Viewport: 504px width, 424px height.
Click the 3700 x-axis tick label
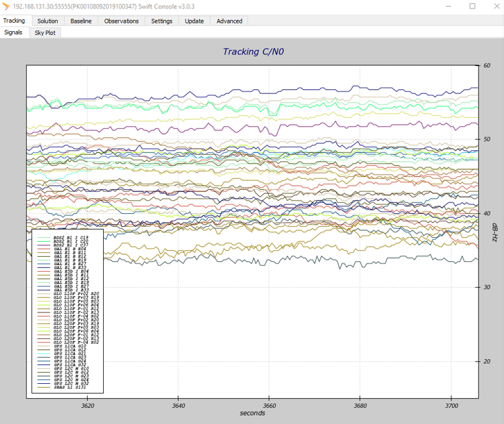click(451, 406)
